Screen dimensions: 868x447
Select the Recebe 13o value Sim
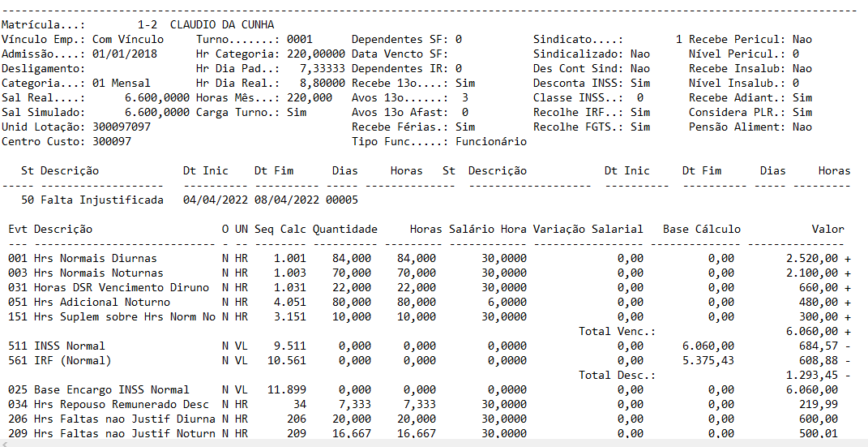[465, 83]
